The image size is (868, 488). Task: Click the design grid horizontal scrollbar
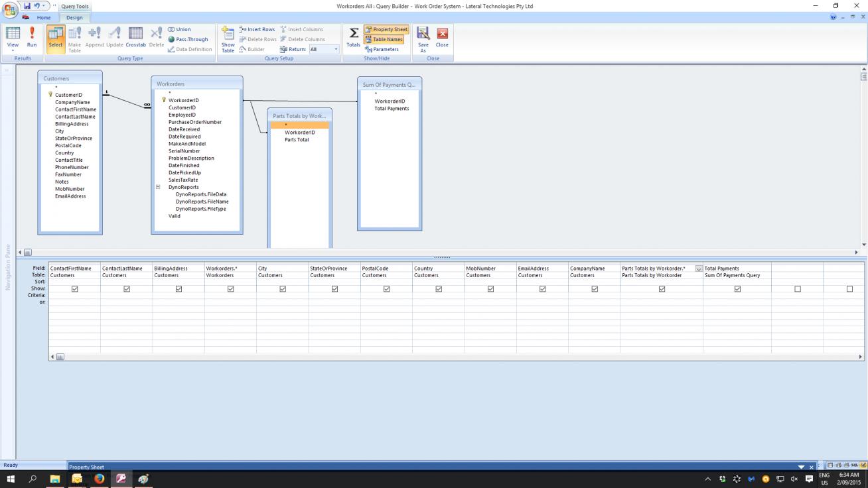click(x=457, y=357)
